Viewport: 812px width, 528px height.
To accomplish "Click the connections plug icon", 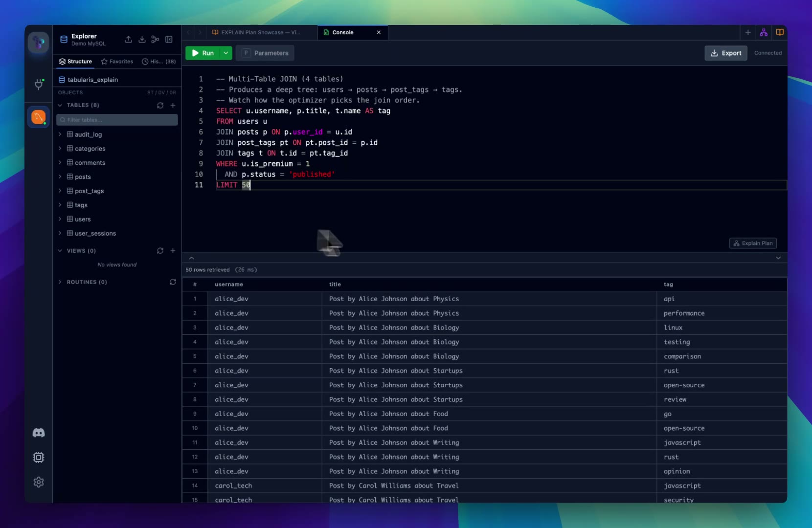I will 39,84.
